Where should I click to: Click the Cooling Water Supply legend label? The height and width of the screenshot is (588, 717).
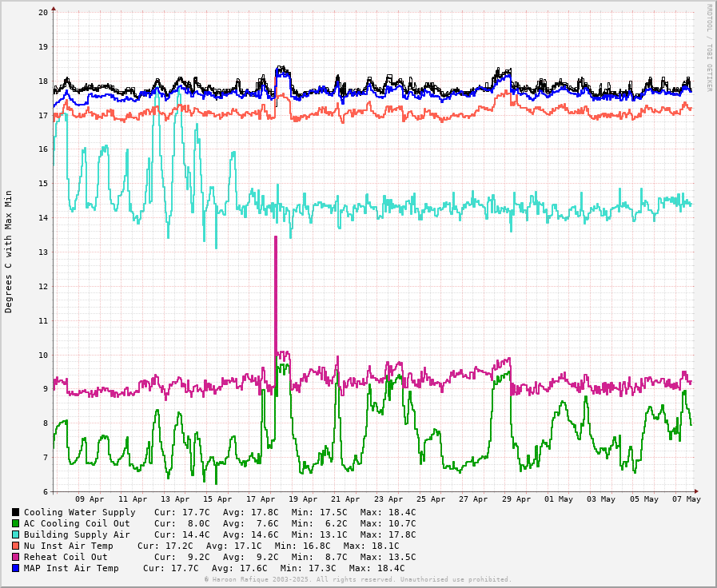(x=79, y=512)
